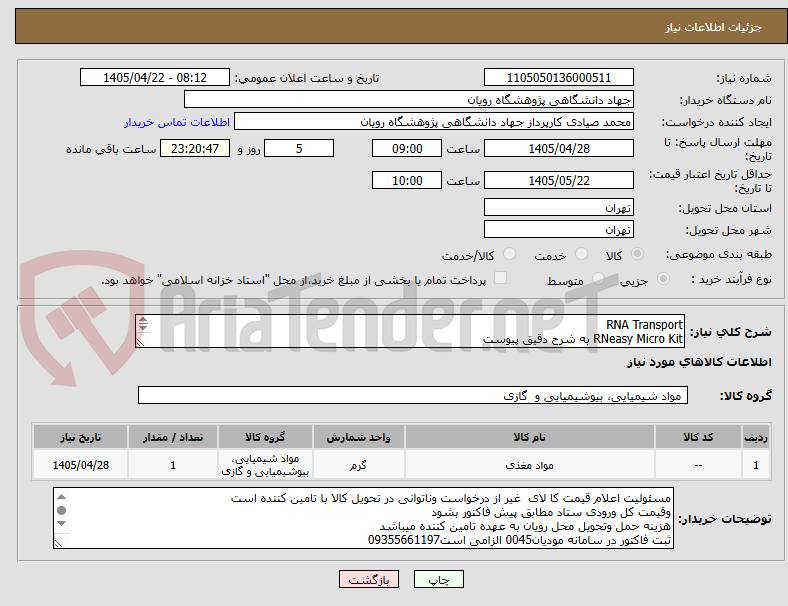Click the واحد شمارش column header
Screen dimensions: 788x606
(358, 437)
